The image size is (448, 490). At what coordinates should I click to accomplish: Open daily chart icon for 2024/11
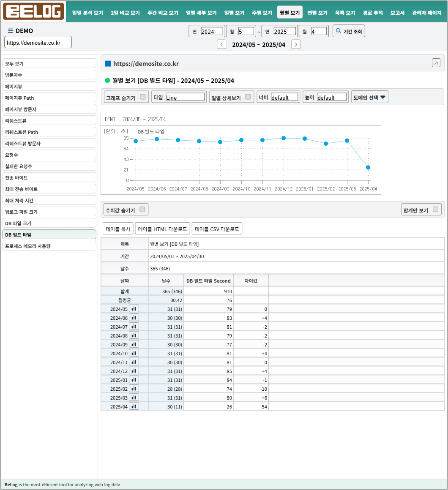pos(134,362)
